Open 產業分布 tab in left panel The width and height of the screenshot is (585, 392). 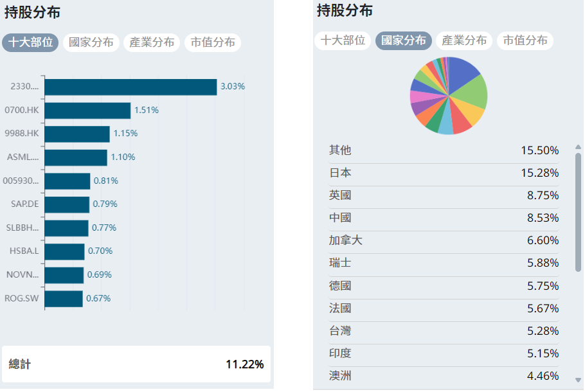[x=152, y=43]
